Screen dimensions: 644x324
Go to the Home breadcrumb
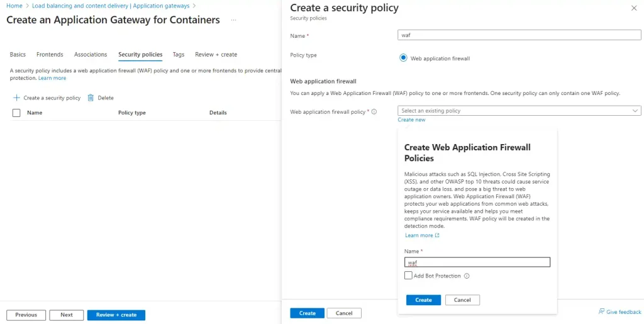click(x=14, y=6)
